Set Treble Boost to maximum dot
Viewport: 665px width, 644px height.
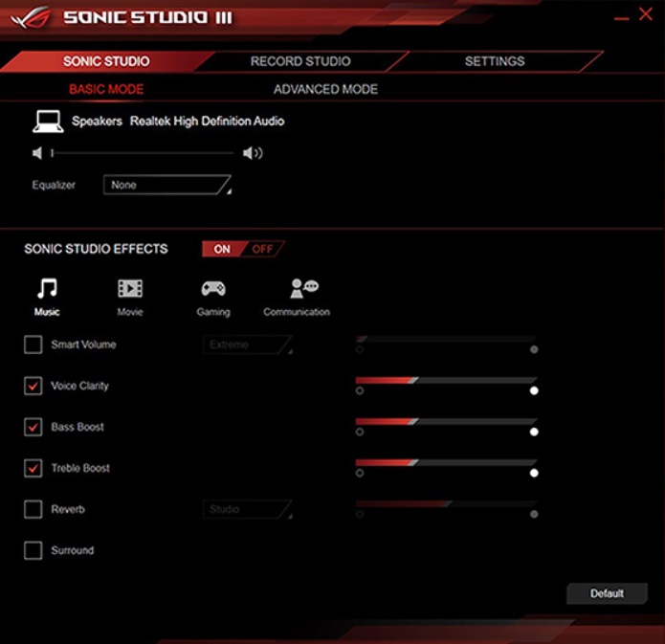point(534,473)
